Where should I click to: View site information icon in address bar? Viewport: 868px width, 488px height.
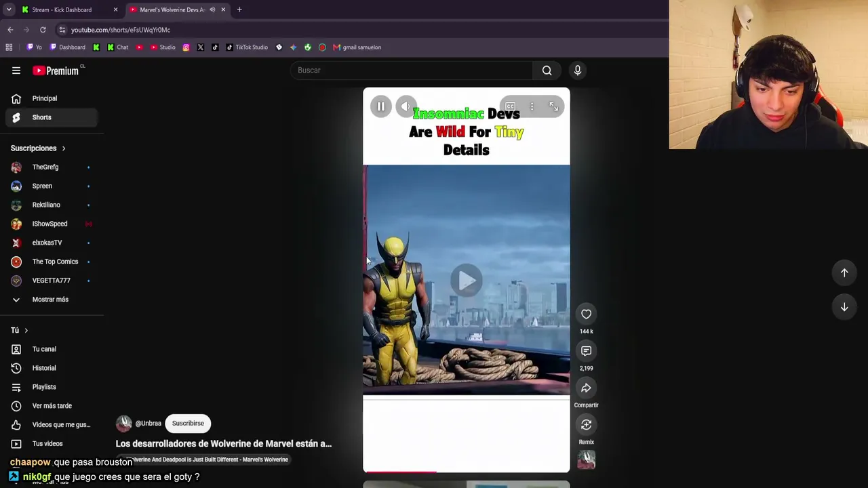(62, 30)
